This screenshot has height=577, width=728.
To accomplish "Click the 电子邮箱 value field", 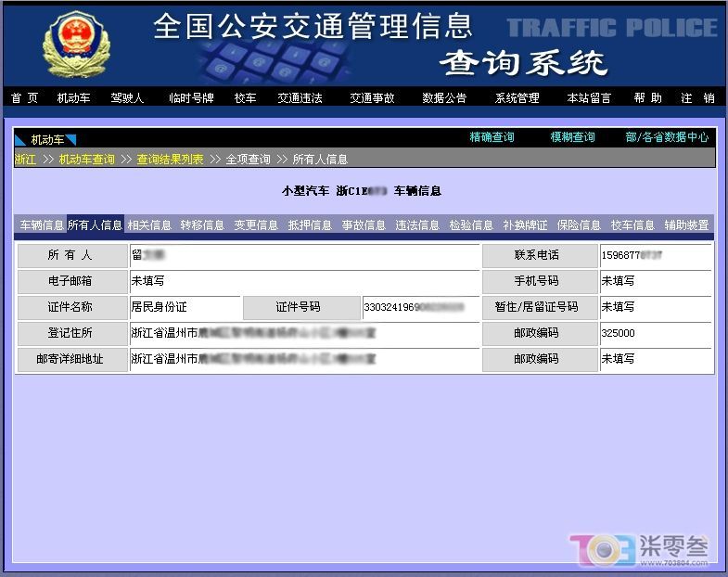I will click(303, 280).
